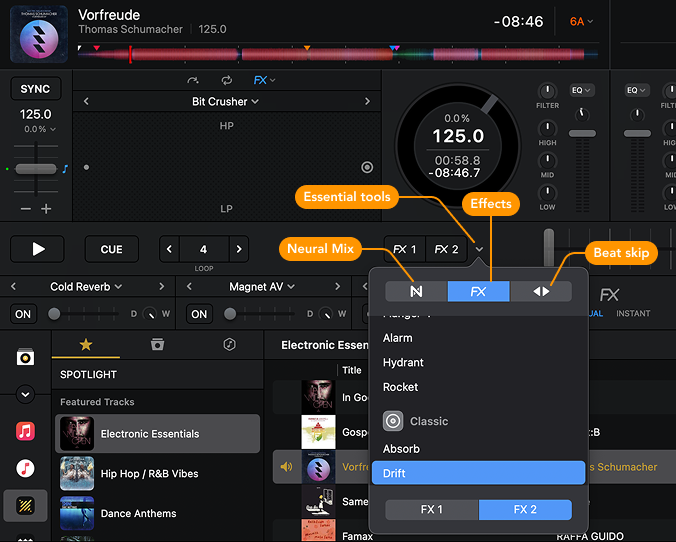This screenshot has height=542, width=676.
Task: Double loop length with right arrow
Action: (x=239, y=249)
